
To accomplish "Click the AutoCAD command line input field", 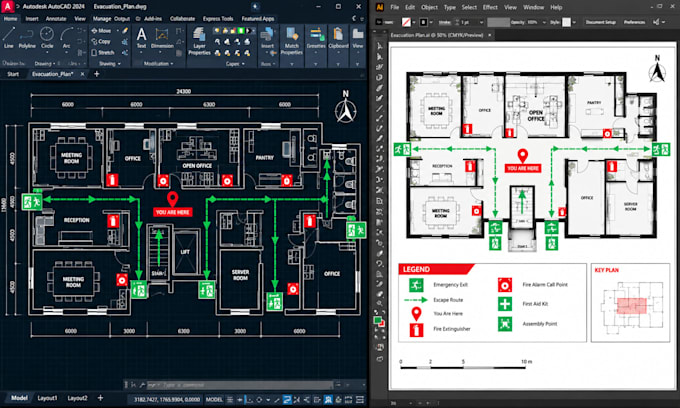I will tap(239, 385).
